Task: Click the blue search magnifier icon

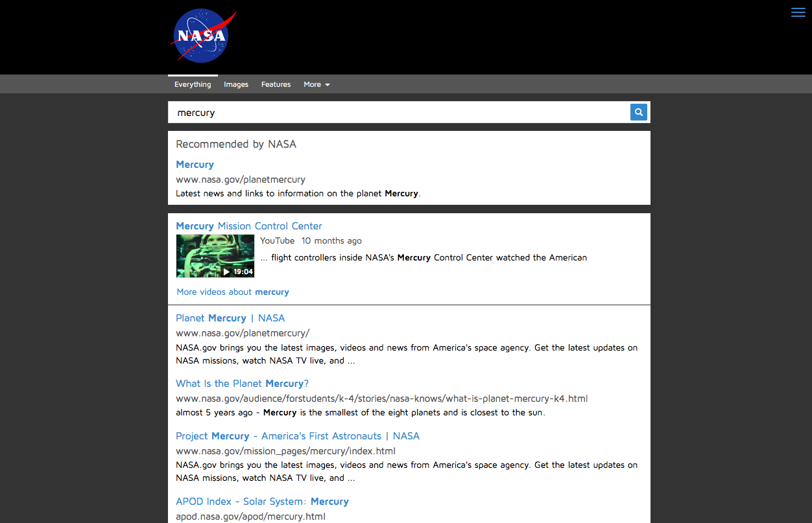Action: pyautogui.click(x=638, y=111)
